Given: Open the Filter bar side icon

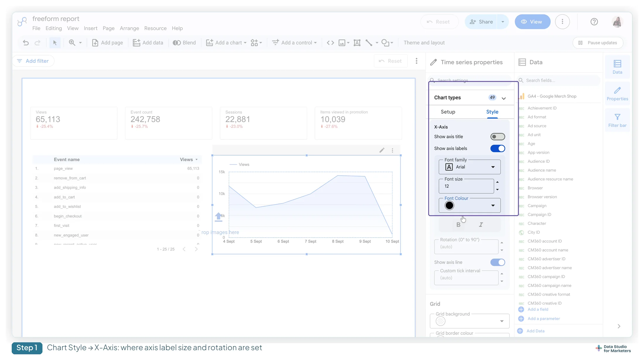Looking at the screenshot, I should [x=617, y=120].
